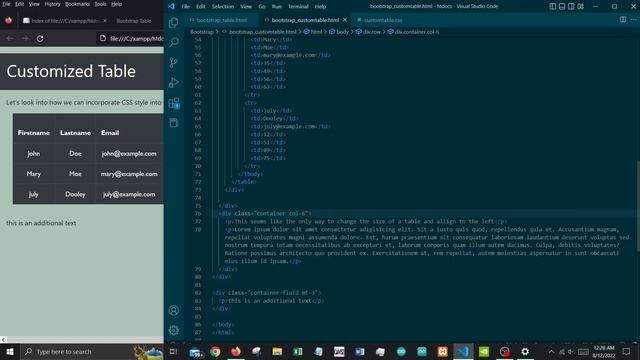
Task: Open the VS Code Run menu
Action: (x=277, y=6)
